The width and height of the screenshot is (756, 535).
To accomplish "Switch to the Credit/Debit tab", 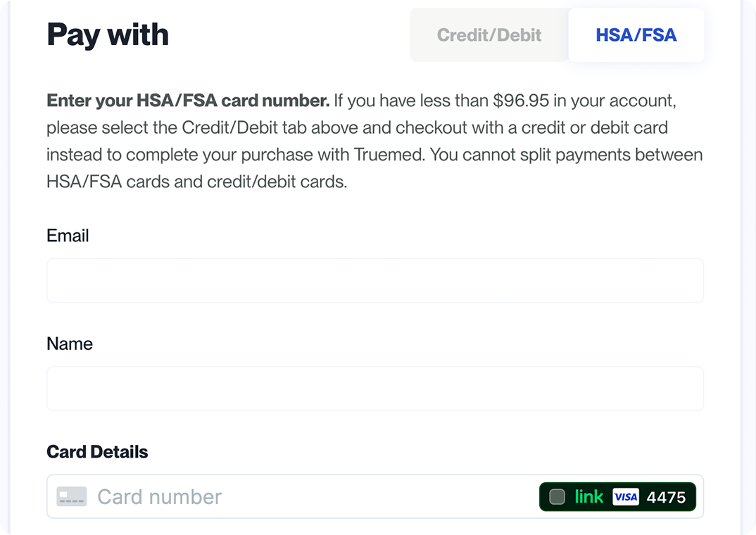I will (489, 35).
